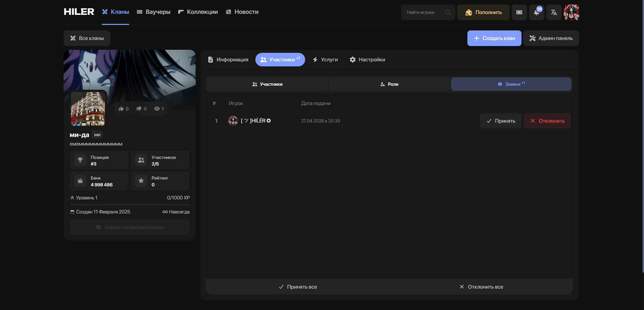The image size is (644, 310).
Task: Click the clan XP progress bar
Action: (x=130, y=205)
